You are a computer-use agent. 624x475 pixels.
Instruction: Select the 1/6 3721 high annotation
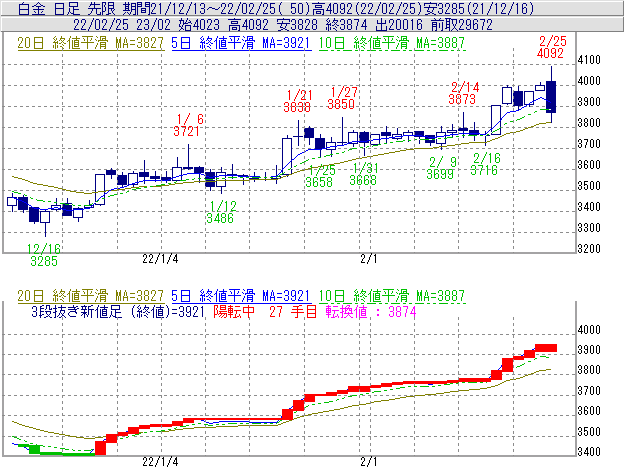[189, 125]
